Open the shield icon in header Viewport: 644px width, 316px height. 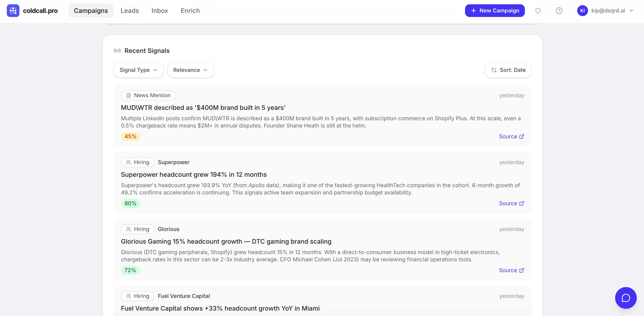click(x=538, y=11)
